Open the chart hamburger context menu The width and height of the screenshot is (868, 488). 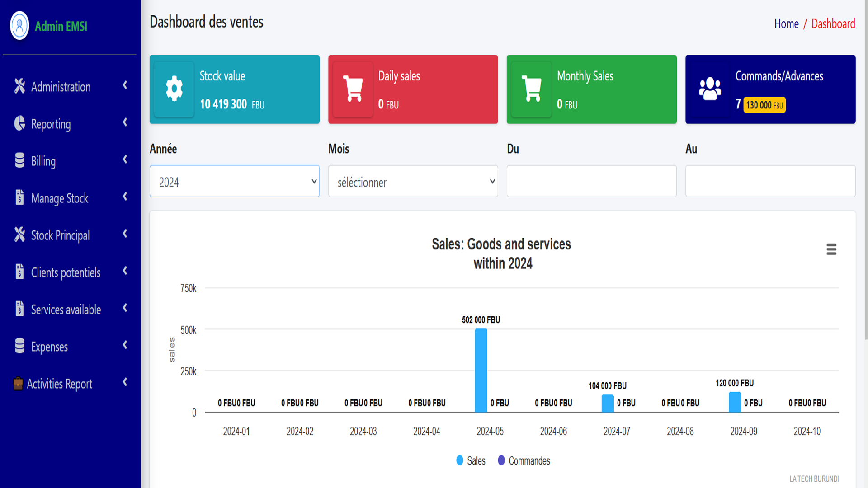click(x=831, y=249)
